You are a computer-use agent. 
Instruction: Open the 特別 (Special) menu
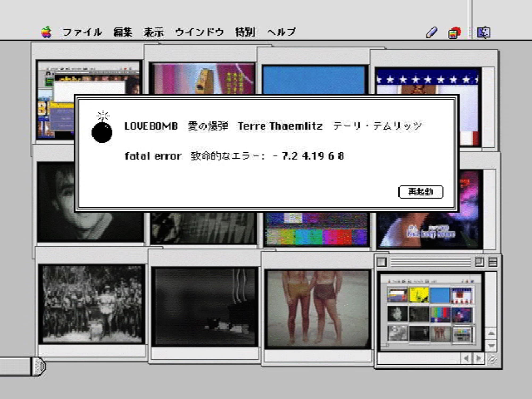(x=245, y=32)
